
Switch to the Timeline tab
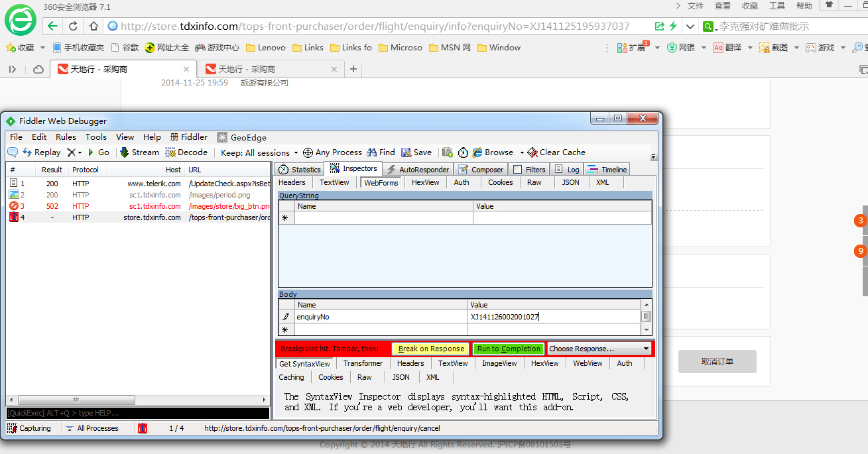tap(607, 170)
